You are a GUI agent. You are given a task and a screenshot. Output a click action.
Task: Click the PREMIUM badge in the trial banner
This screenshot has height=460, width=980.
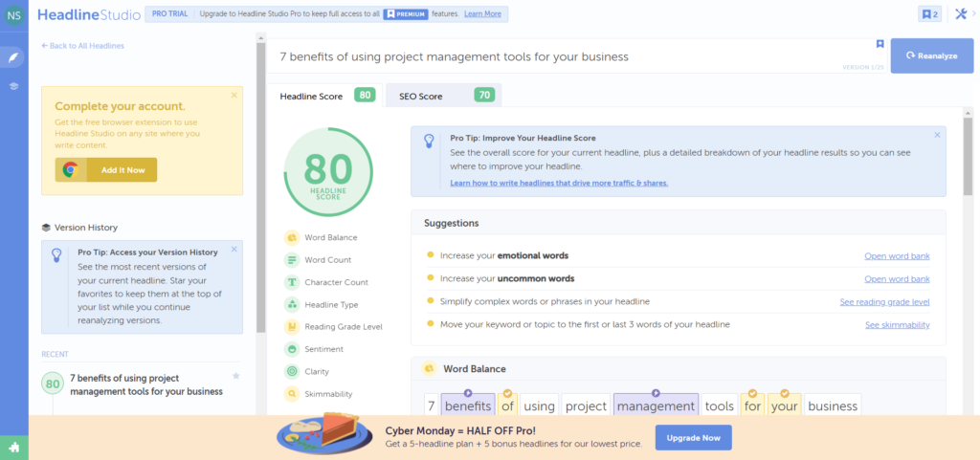click(406, 13)
